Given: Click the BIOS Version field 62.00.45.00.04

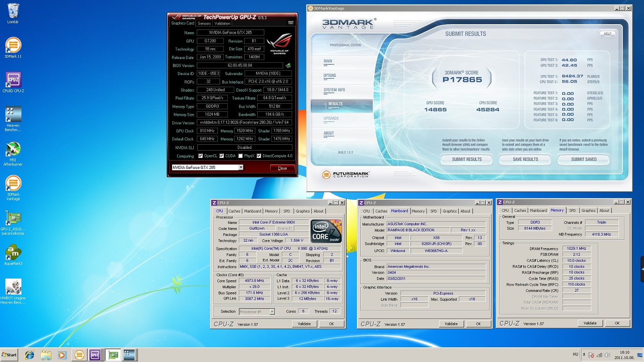Looking at the screenshot, I should coord(240,66).
